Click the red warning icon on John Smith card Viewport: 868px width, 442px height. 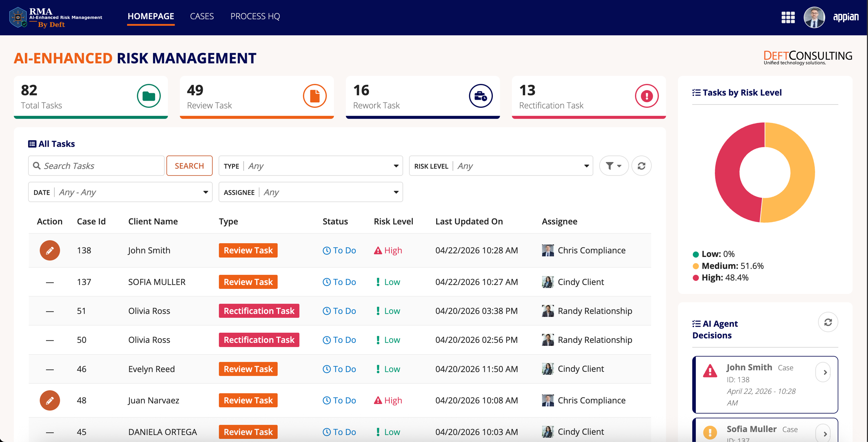point(710,371)
